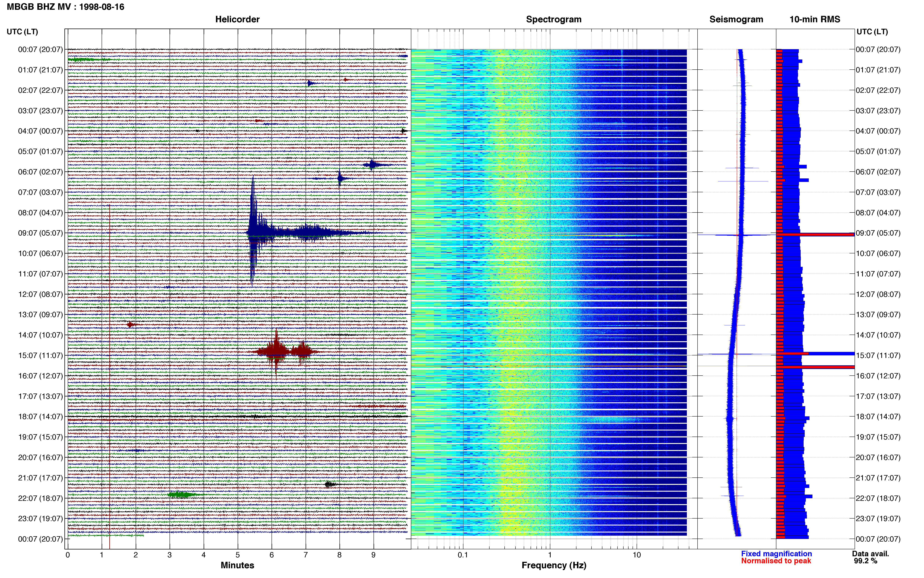Click left time label '05:07 (01:07)'

41,151
